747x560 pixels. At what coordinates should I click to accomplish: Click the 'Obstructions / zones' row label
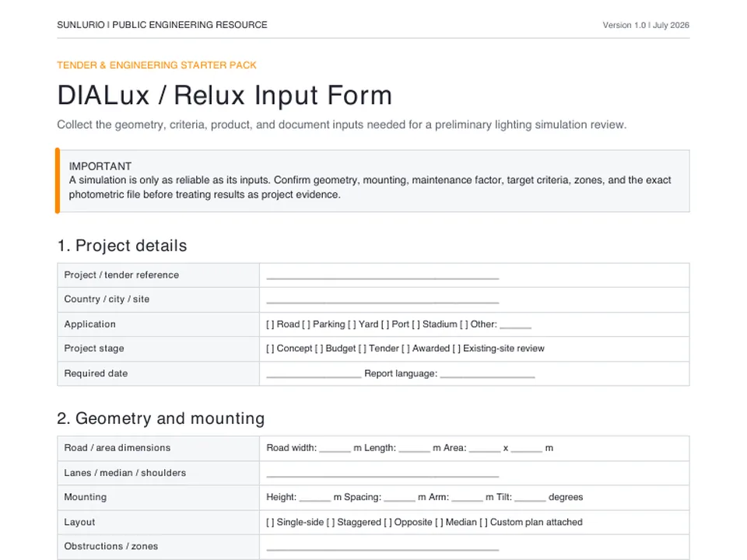pos(111,546)
